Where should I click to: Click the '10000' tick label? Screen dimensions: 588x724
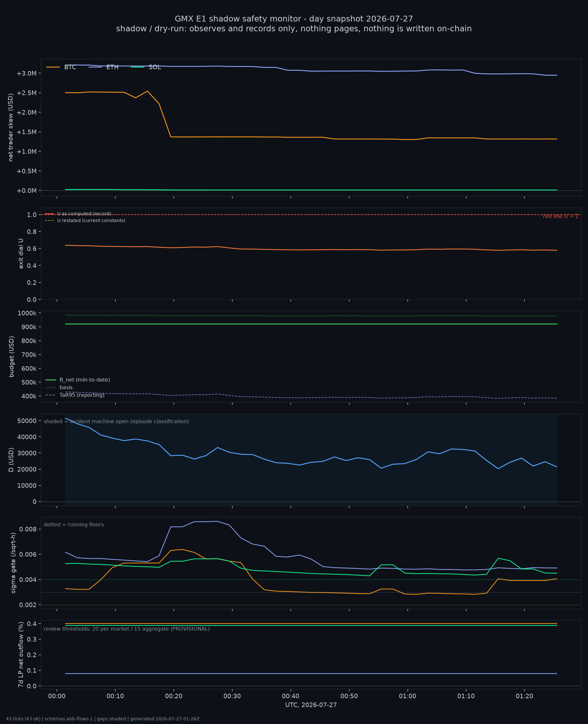[27, 486]
